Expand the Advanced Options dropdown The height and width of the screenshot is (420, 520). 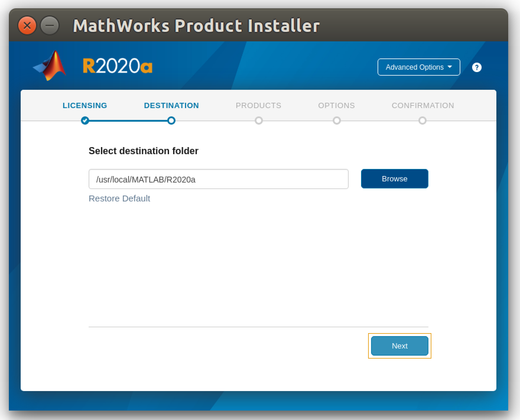click(x=415, y=67)
